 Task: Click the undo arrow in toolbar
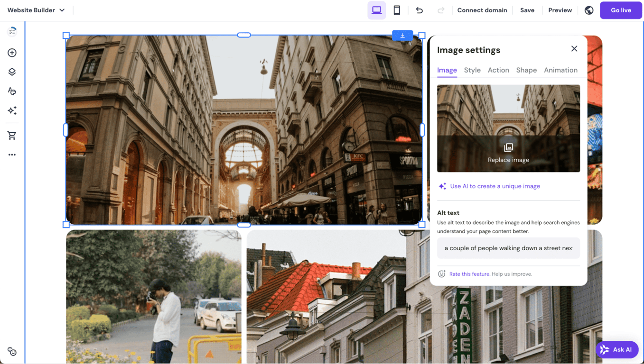[x=419, y=10]
